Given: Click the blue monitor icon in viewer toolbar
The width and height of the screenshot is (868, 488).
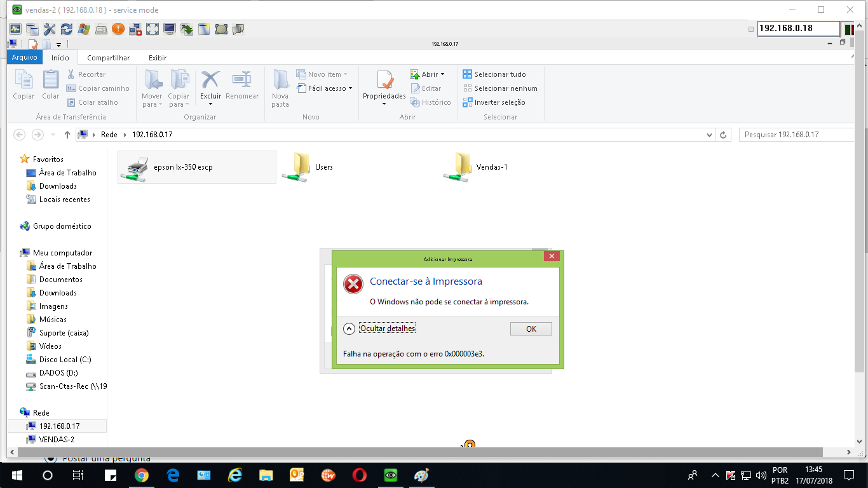Looking at the screenshot, I should 170,29.
